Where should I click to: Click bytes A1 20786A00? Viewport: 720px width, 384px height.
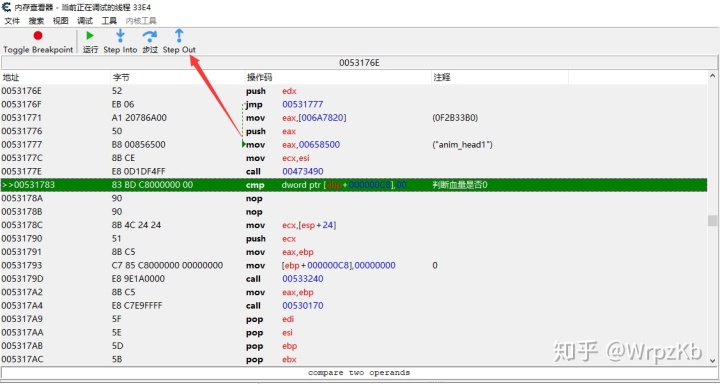139,118
